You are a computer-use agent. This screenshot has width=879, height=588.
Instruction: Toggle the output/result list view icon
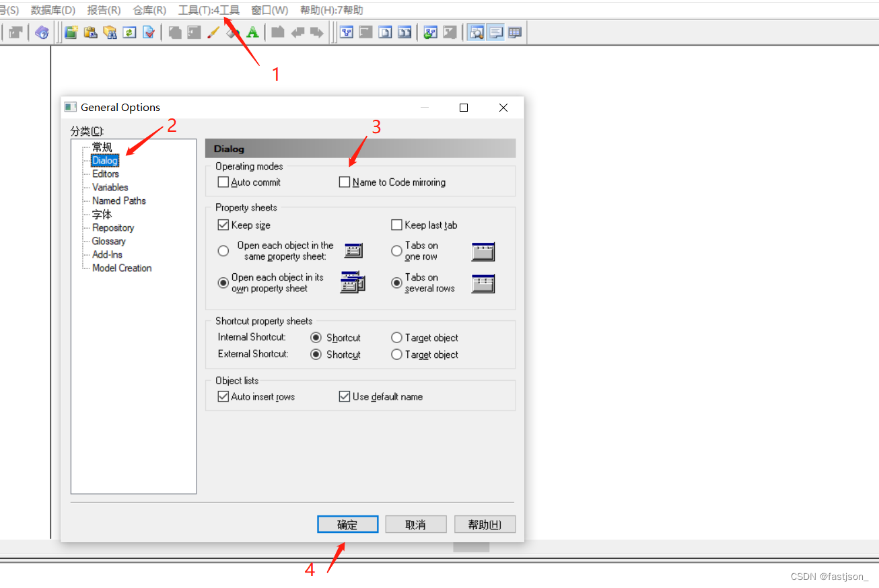496,32
